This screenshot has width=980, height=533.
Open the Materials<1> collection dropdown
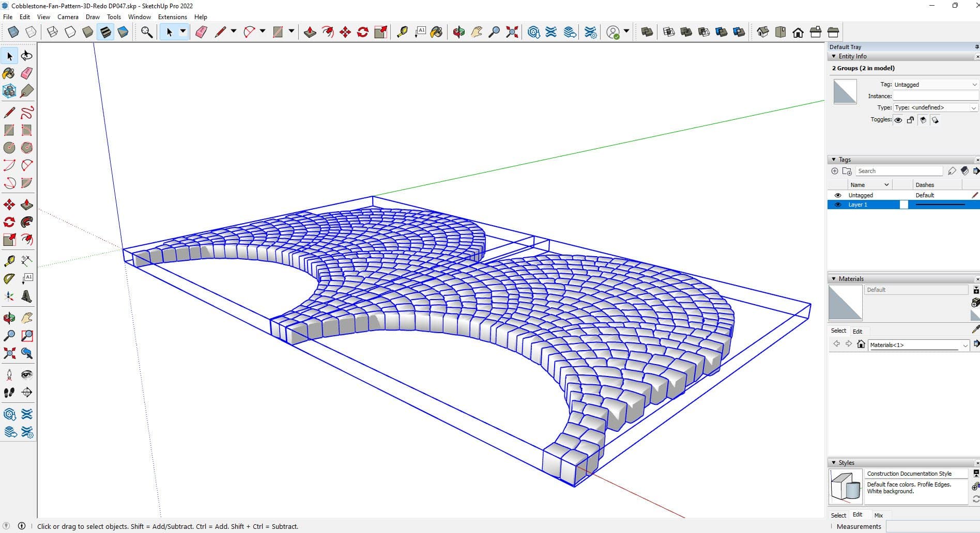click(964, 345)
